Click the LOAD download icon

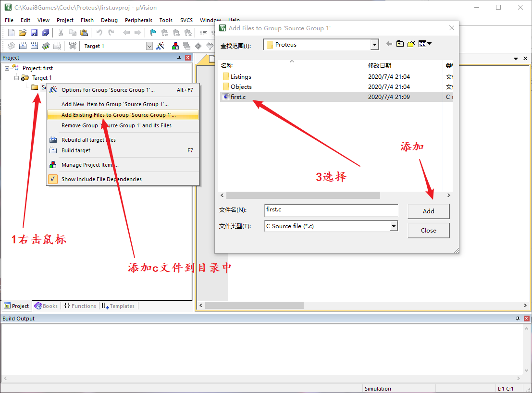tap(73, 46)
